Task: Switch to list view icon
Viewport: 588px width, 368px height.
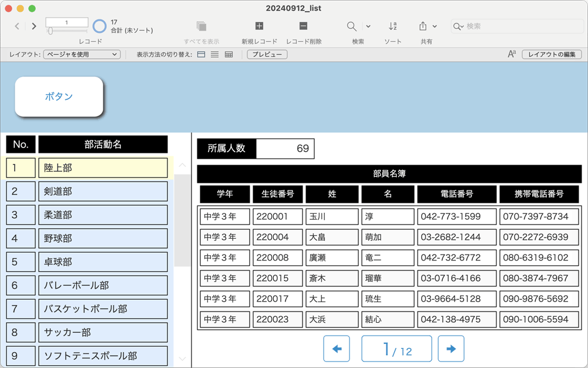Action: coord(214,55)
